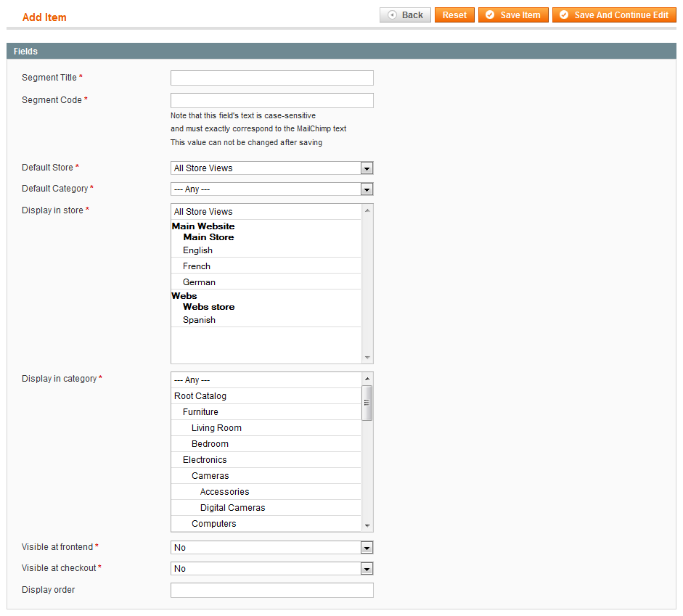The image size is (683, 616).
Task: Click Save Item button
Action: click(512, 15)
